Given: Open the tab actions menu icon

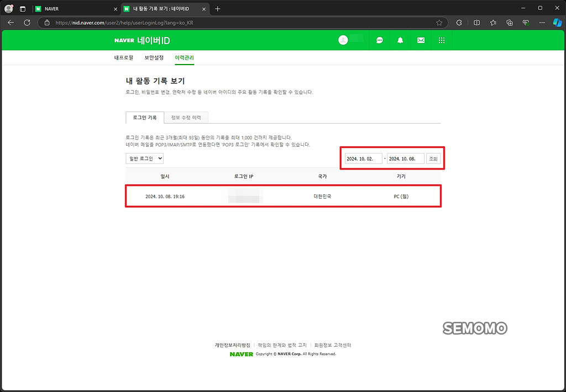Looking at the screenshot, I should 23,9.
